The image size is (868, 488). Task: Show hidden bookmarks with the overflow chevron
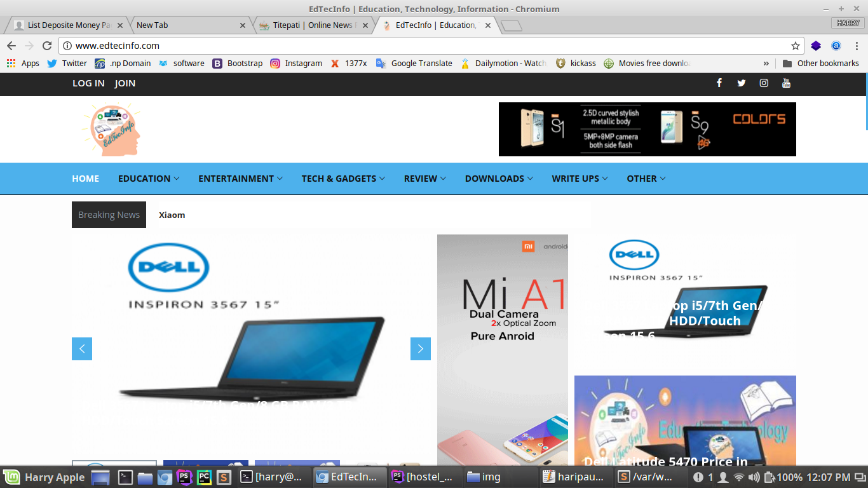pos(766,64)
